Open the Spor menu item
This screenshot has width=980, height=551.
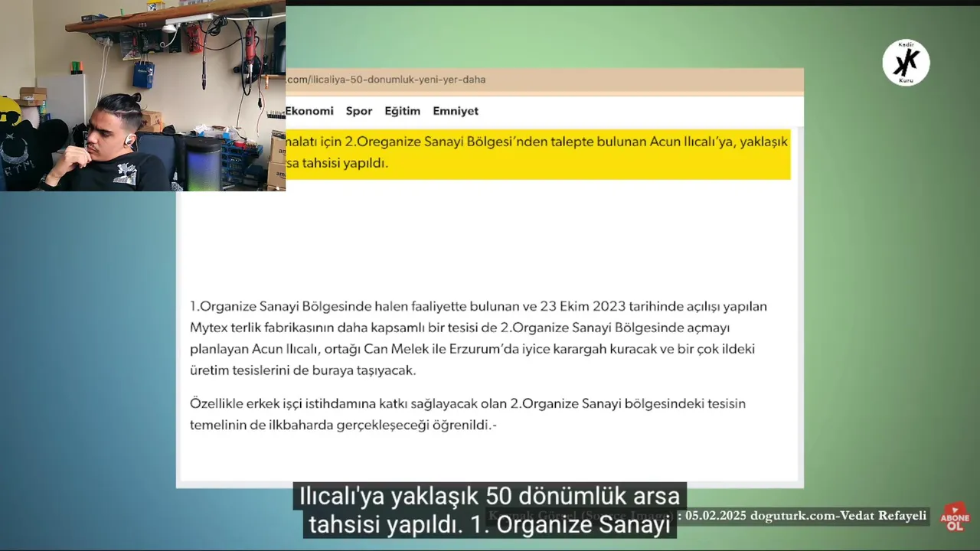(359, 111)
